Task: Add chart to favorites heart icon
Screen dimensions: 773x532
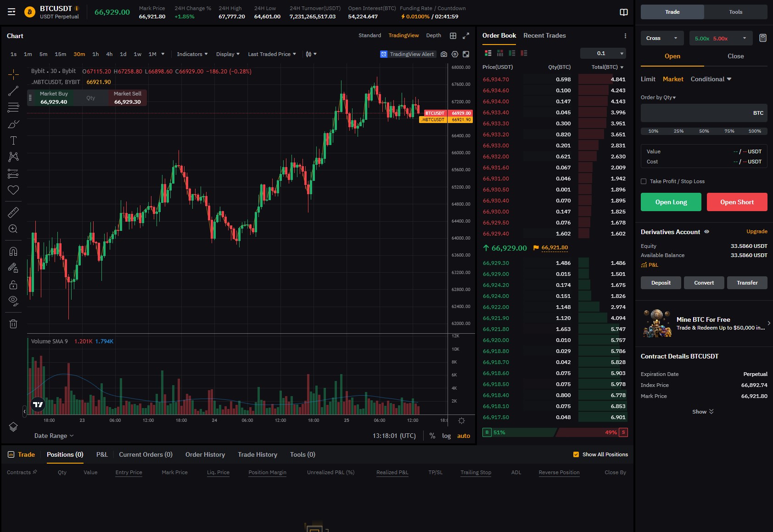Action: point(13,190)
